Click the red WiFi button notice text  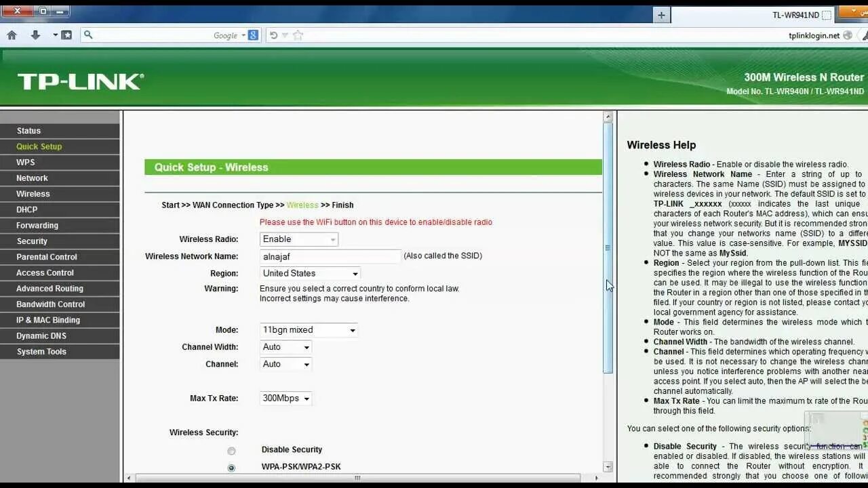(x=376, y=222)
